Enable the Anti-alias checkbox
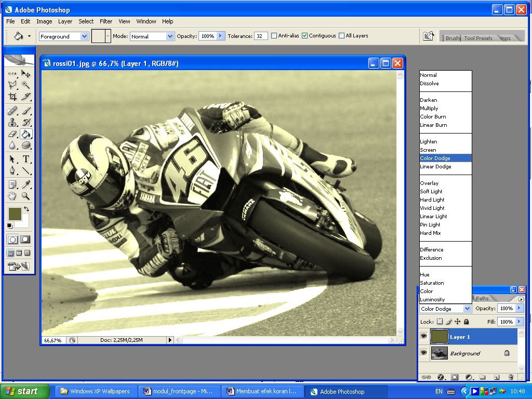The image size is (532, 399). pyautogui.click(x=274, y=36)
